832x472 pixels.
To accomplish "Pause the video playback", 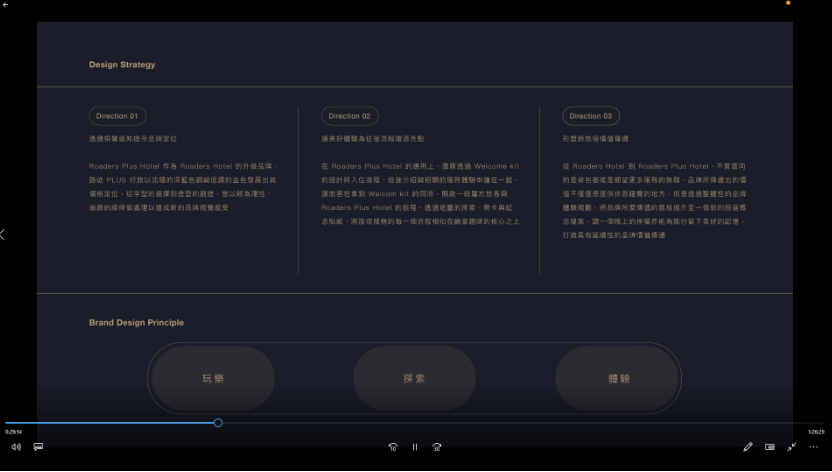I will [415, 447].
